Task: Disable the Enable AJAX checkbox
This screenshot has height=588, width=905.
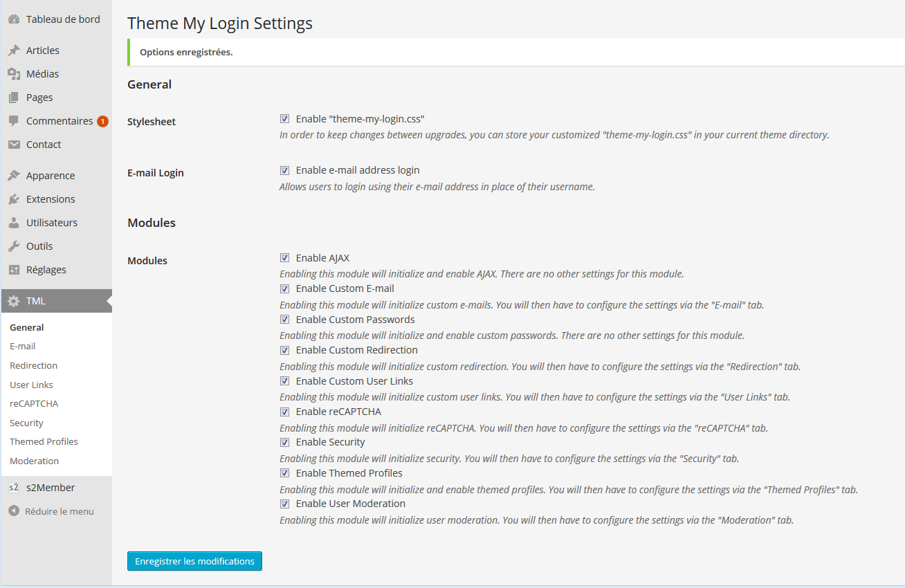Action: click(284, 258)
